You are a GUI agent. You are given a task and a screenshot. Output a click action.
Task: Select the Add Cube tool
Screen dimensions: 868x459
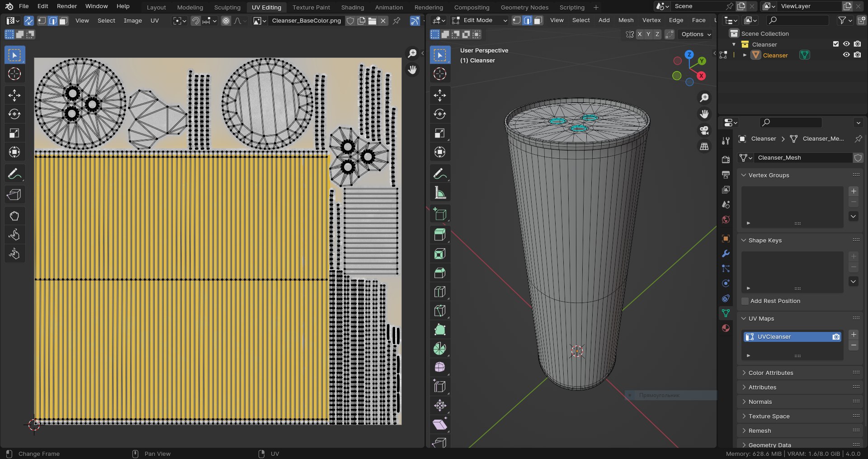(440, 214)
